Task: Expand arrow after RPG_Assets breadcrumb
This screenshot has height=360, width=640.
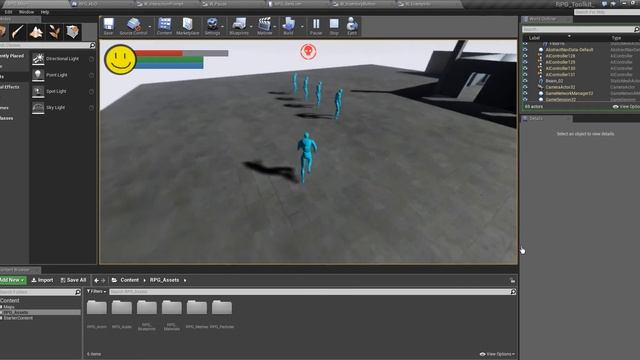Action: click(x=185, y=280)
